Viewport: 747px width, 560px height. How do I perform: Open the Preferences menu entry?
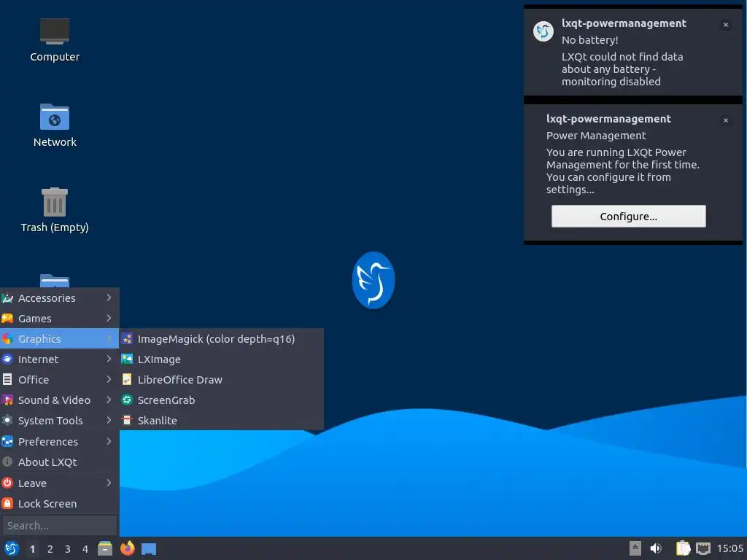[x=60, y=441]
